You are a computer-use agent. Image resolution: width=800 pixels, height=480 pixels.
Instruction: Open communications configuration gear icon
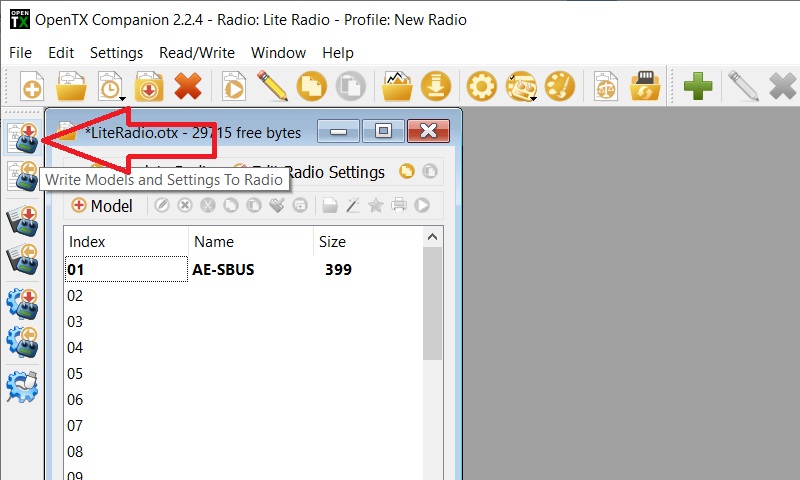[x=22, y=387]
